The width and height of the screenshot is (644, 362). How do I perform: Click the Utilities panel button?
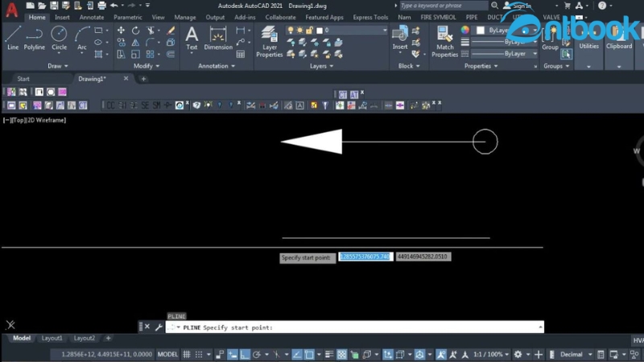pyautogui.click(x=589, y=46)
